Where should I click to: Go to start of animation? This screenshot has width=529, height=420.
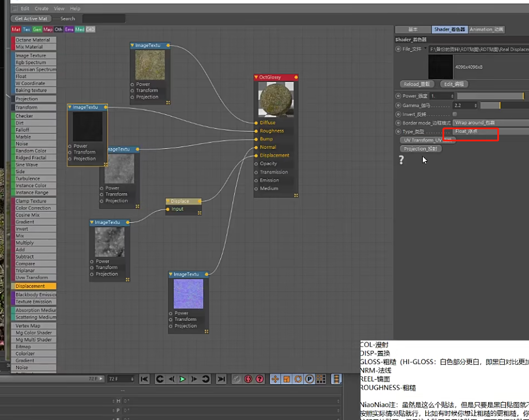[x=144, y=379]
